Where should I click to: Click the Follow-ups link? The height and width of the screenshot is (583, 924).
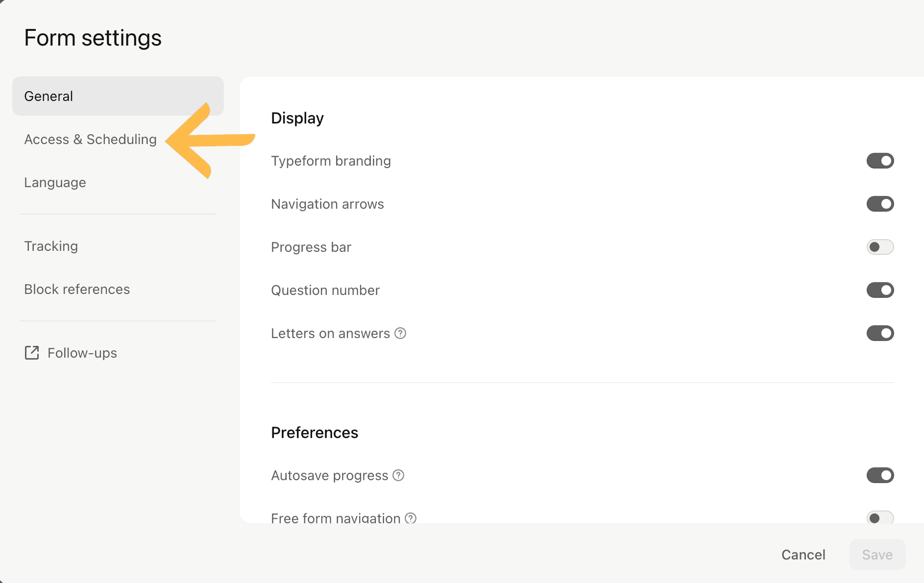pos(82,353)
